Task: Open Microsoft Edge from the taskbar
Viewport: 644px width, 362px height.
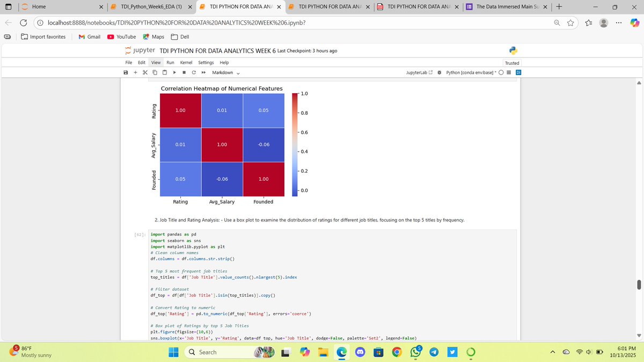Action: tap(341, 352)
